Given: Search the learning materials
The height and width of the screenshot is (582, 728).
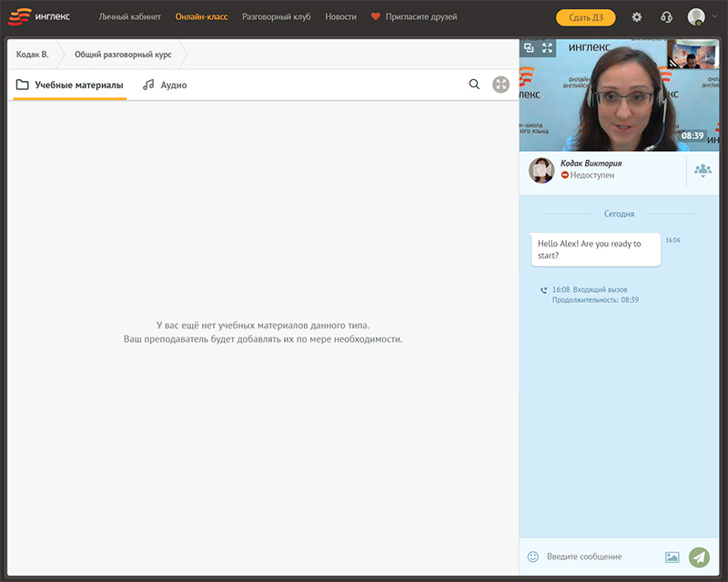Looking at the screenshot, I should (x=474, y=85).
